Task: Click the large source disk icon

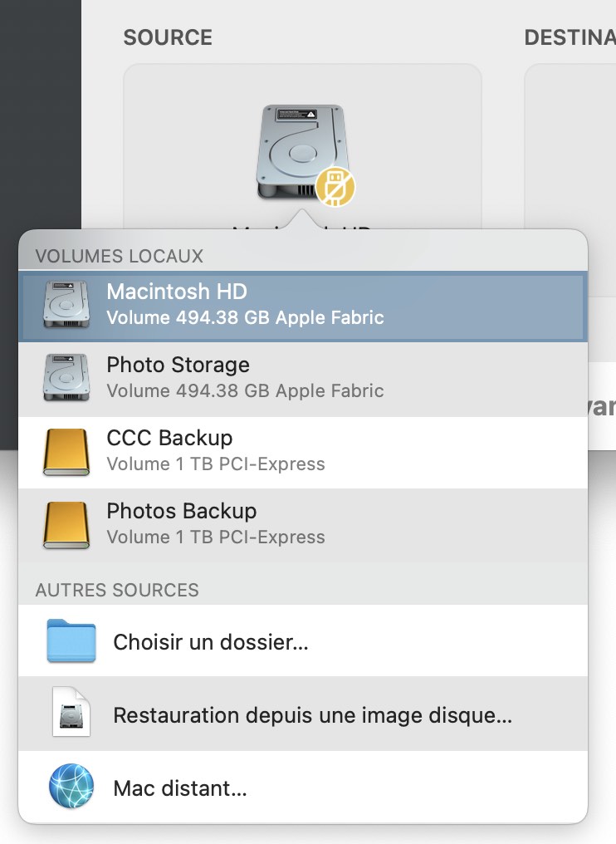Action: click(302, 152)
